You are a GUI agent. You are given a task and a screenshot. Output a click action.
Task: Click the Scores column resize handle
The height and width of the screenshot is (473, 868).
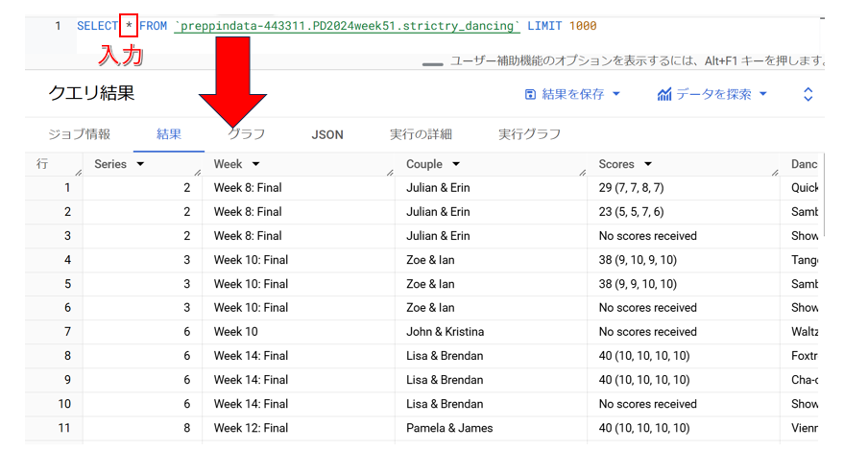775,173
